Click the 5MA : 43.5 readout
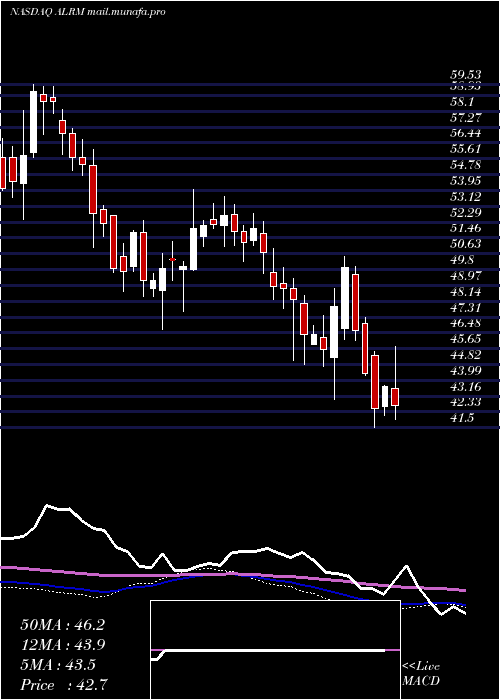The width and height of the screenshot is (500, 700). [58, 665]
